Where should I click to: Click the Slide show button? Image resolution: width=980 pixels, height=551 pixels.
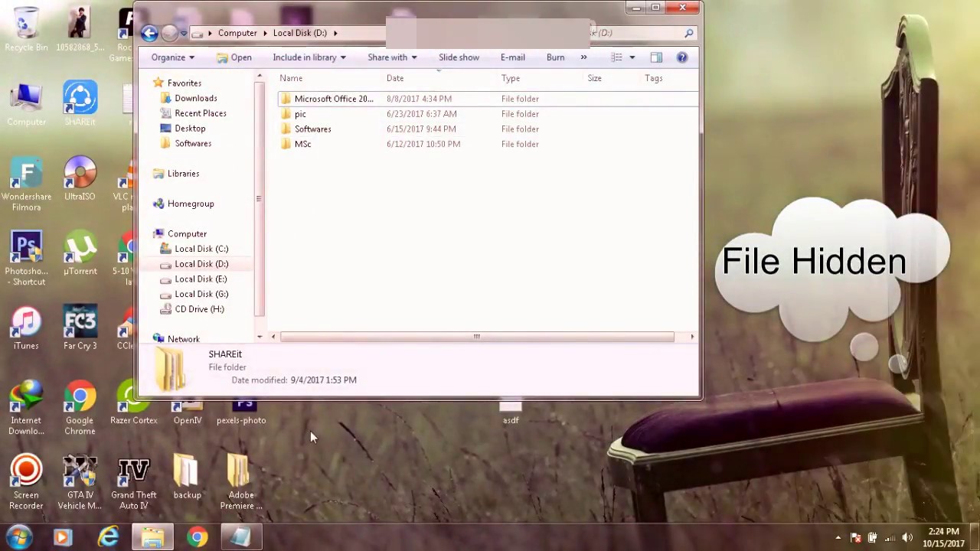pos(459,57)
